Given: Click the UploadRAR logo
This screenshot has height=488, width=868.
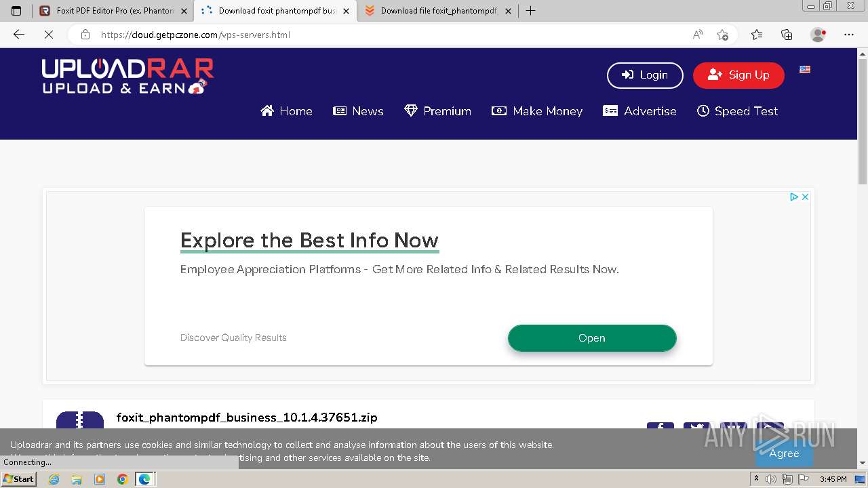Looking at the screenshot, I should tap(127, 76).
